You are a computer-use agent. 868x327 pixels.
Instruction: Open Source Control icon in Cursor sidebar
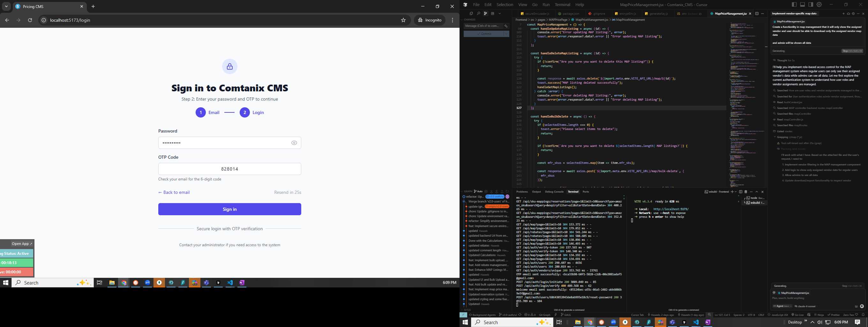pos(486,13)
